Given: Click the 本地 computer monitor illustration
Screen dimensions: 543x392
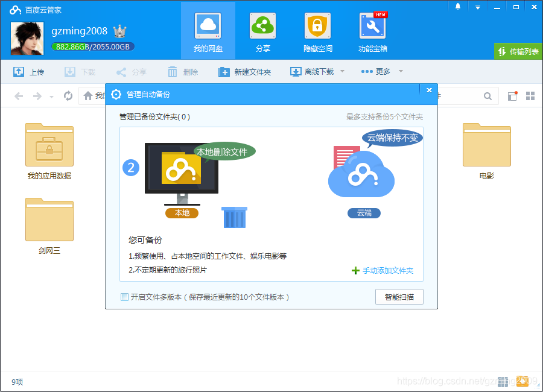Looking at the screenshot, I should [x=182, y=174].
